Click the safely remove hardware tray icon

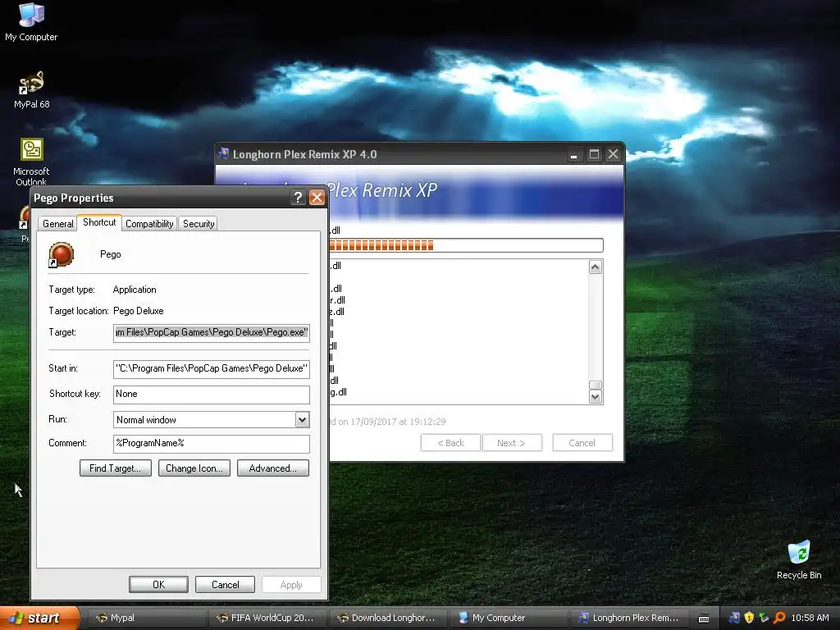point(764,618)
